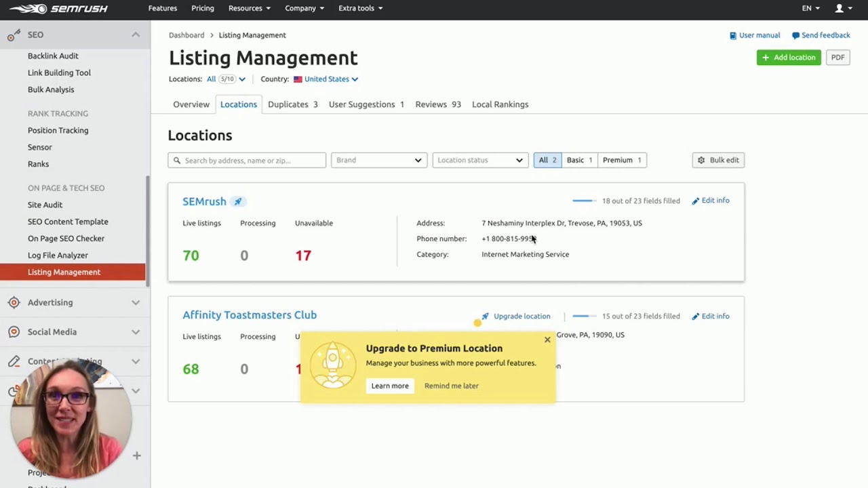Expand the Advertising sidebar section
The width and height of the screenshot is (868, 488).
pos(136,302)
